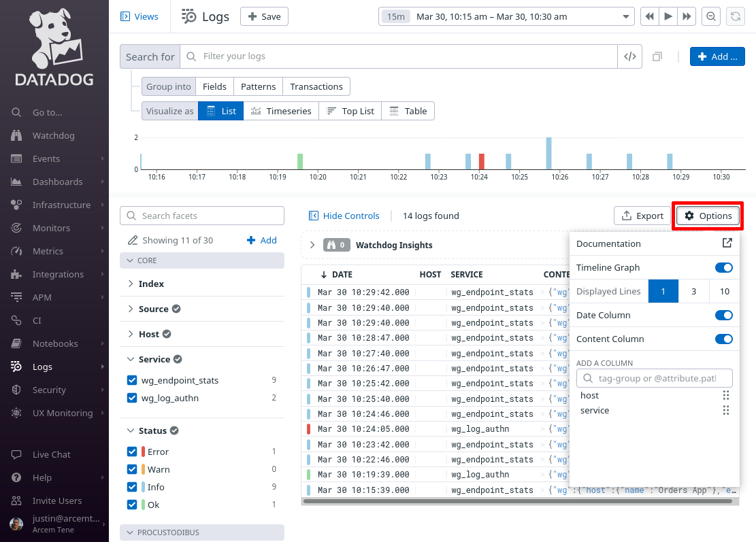Step time range forward
This screenshot has height=542, width=756.
click(687, 16)
